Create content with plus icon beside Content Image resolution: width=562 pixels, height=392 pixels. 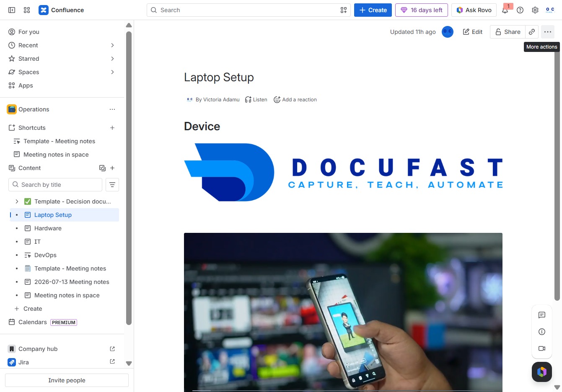[112, 168]
